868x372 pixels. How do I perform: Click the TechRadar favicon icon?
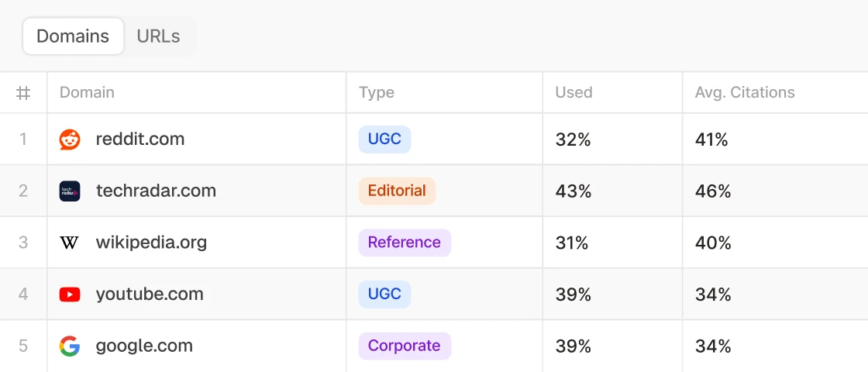coord(70,191)
